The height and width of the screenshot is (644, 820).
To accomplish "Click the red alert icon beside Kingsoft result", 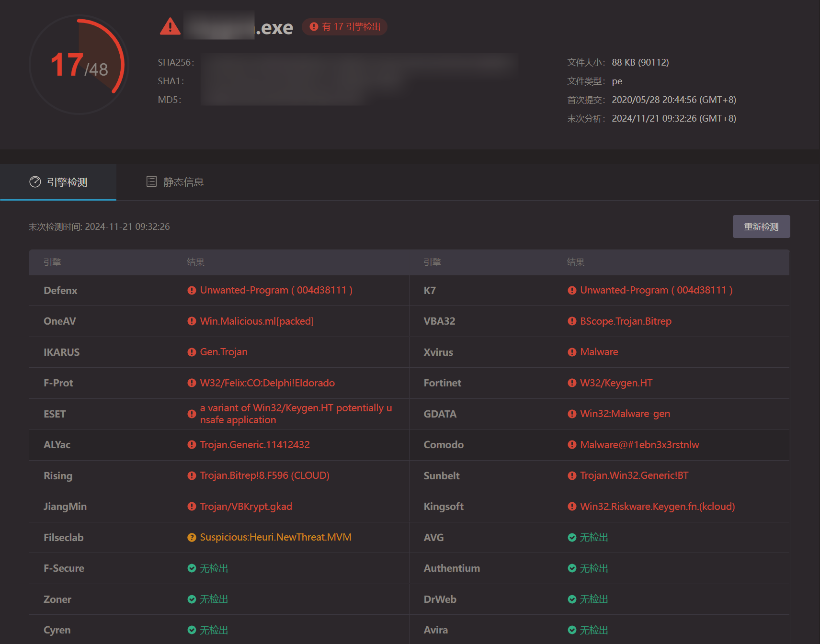I will (x=572, y=507).
